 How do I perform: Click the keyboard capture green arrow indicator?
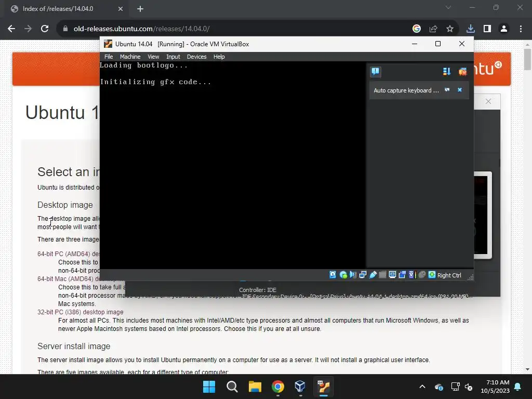tap(432, 275)
